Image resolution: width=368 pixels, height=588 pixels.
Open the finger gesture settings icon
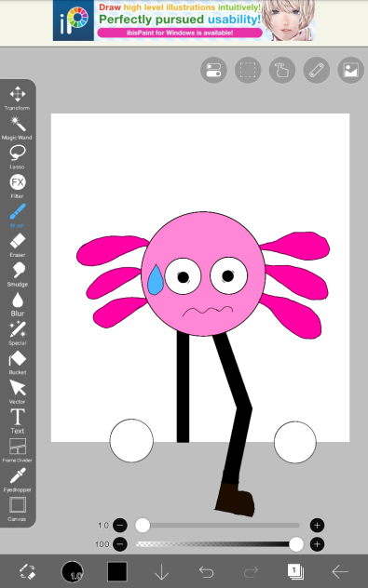coord(282,70)
